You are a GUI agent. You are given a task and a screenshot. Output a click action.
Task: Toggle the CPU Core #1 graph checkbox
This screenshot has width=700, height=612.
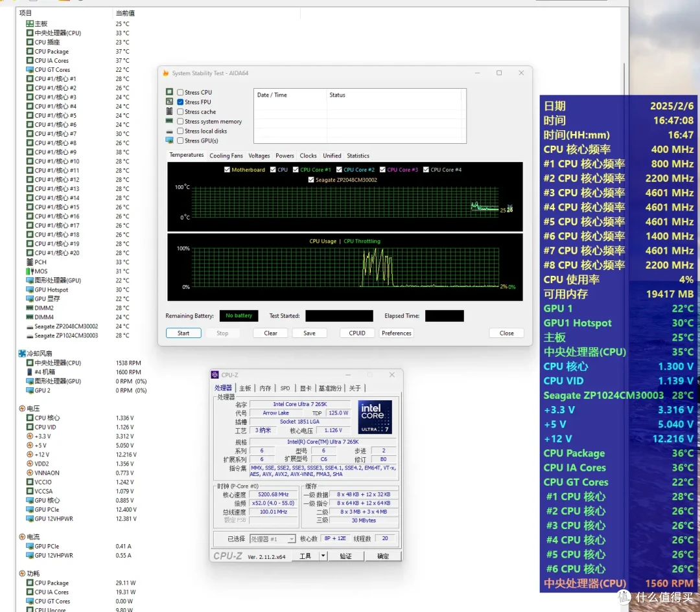click(x=296, y=170)
